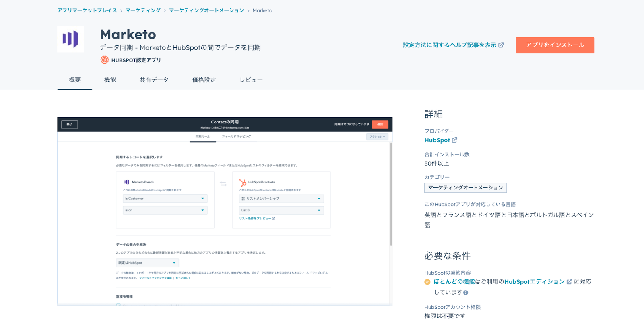Image resolution: width=644 pixels, height=324 pixels.
Task: Click the Contactの同期 screenshot thumbnail
Action: pos(225,211)
